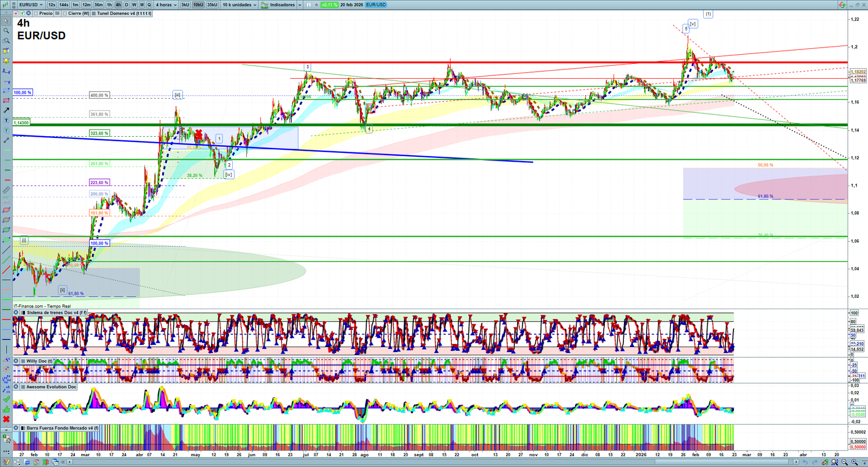Switch to the 1h timeframe
The image size is (868, 467).
pos(109,5)
